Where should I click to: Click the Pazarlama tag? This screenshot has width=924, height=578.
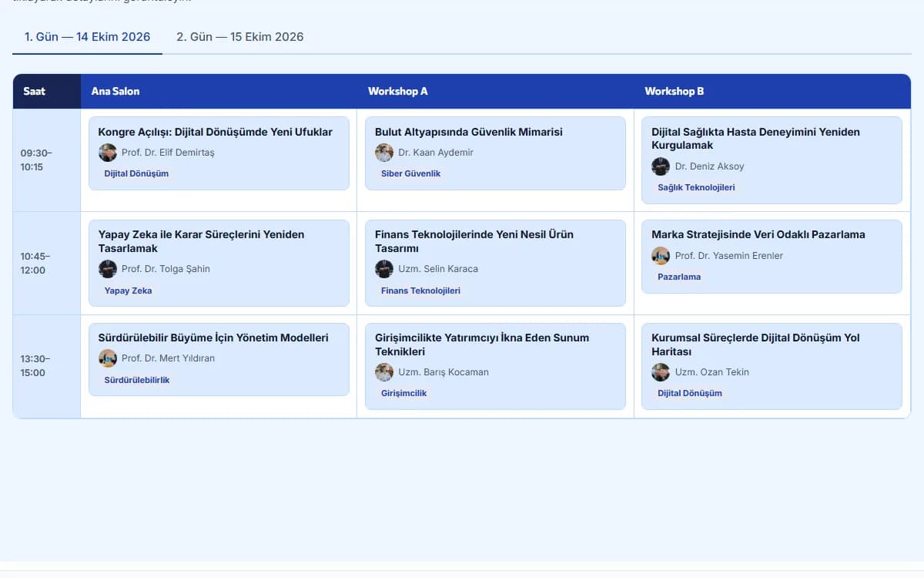(679, 277)
